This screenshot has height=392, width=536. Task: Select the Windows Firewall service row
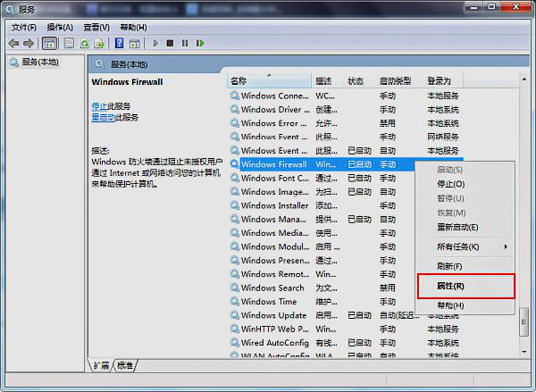click(322, 164)
